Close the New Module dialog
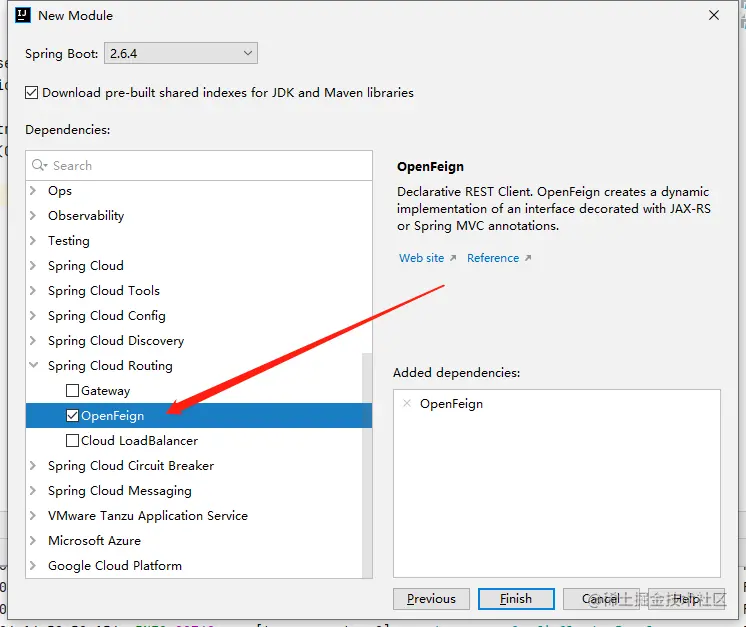 (714, 15)
